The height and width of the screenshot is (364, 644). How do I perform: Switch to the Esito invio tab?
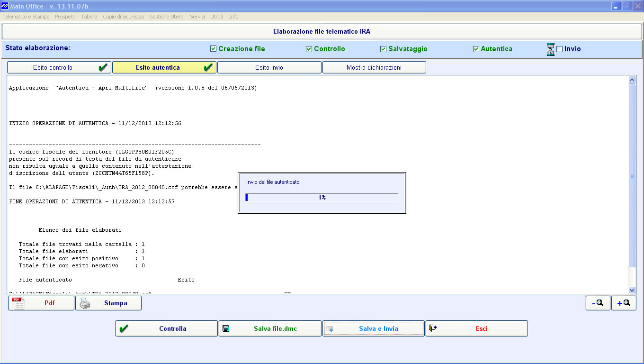[x=269, y=67]
